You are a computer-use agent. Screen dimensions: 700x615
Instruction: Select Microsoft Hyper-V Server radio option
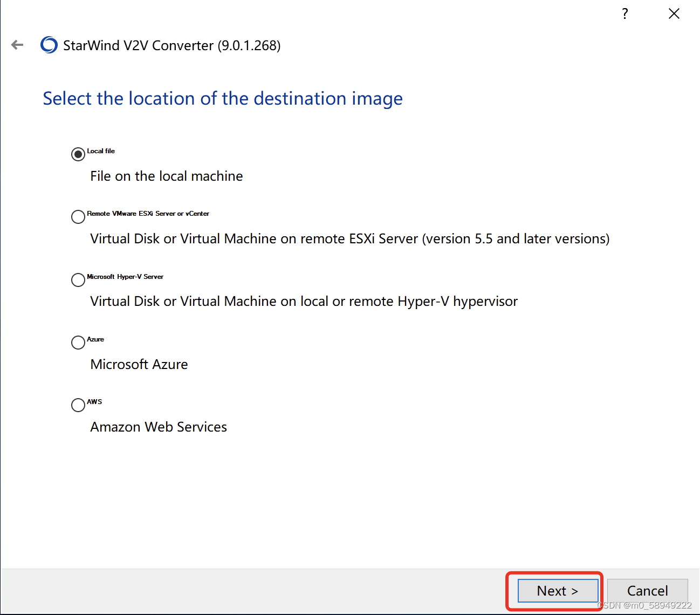pyautogui.click(x=78, y=280)
